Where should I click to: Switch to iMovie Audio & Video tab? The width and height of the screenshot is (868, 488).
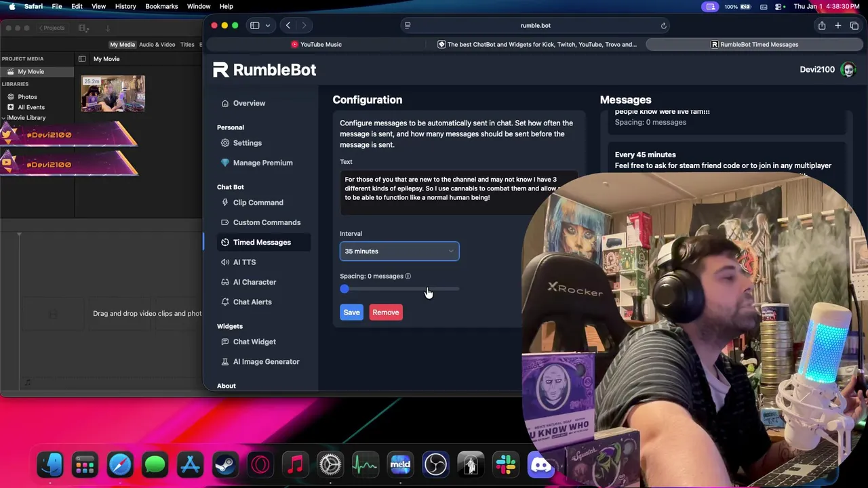click(157, 45)
